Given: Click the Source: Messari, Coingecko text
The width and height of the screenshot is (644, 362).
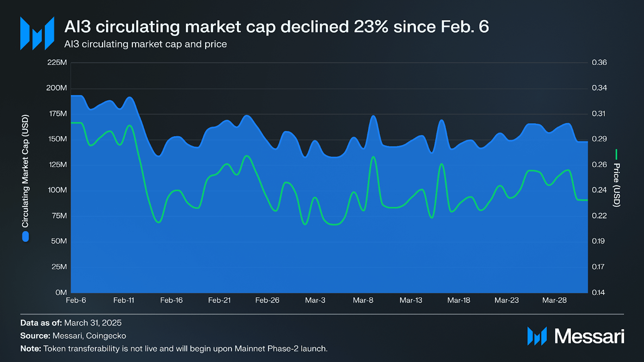Looking at the screenshot, I should coord(73,336).
